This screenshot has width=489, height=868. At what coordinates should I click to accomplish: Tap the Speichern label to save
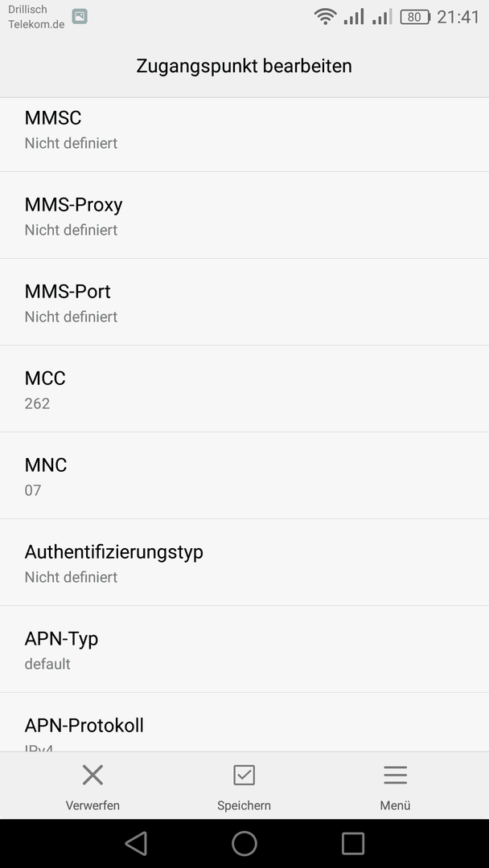coord(244,805)
